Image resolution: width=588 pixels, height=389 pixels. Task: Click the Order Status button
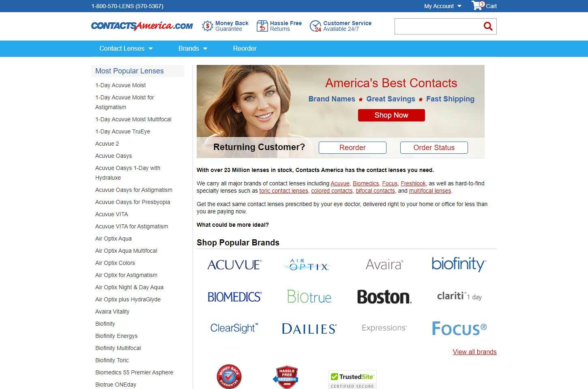(434, 148)
